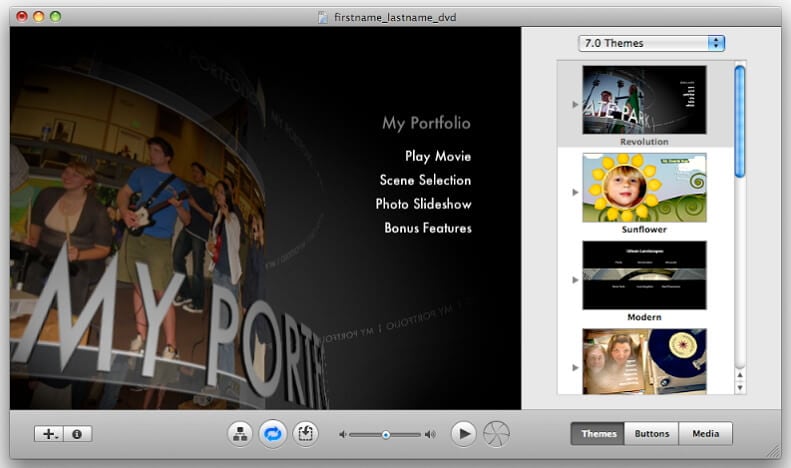Click the firstname_lastname_dvd window title

coord(395,18)
